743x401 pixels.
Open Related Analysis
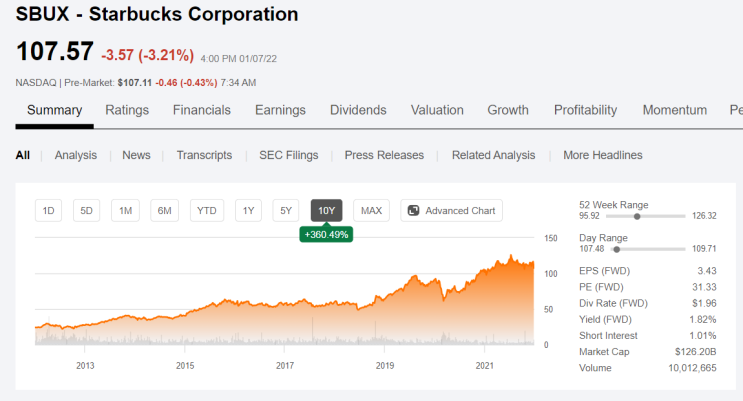click(x=493, y=155)
